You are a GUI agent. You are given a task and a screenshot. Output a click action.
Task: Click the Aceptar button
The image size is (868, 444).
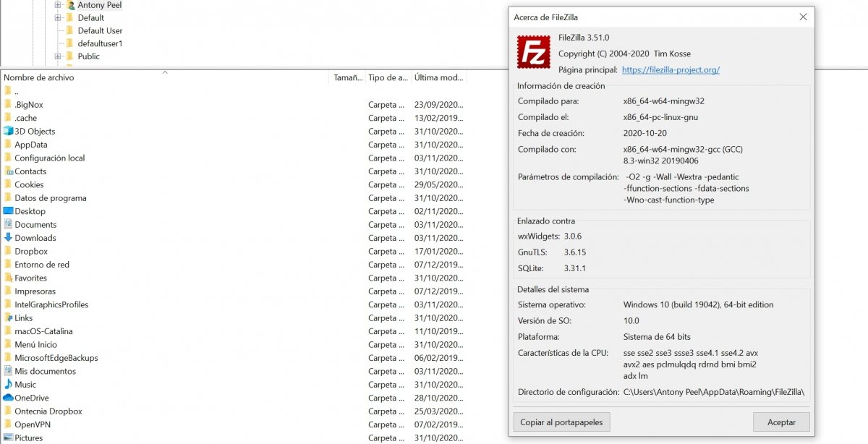(781, 422)
